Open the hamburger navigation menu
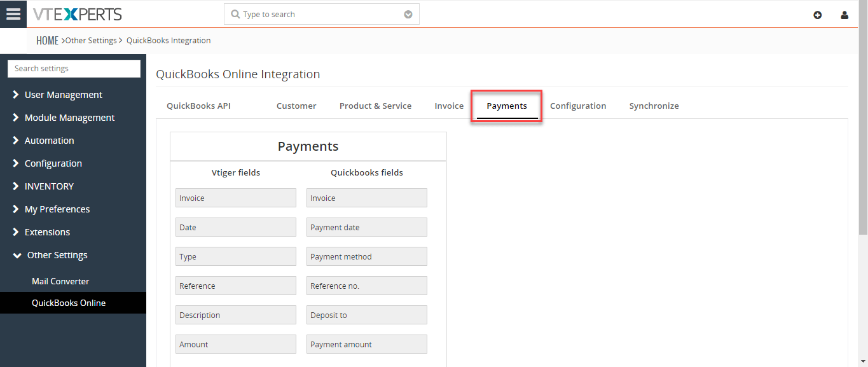Screen dimensions: 868x367 click(13, 13)
